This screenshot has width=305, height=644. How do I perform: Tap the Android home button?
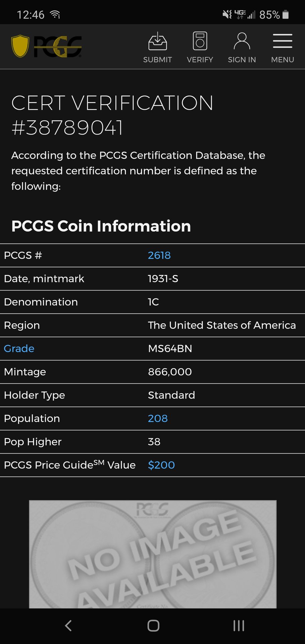click(x=153, y=626)
